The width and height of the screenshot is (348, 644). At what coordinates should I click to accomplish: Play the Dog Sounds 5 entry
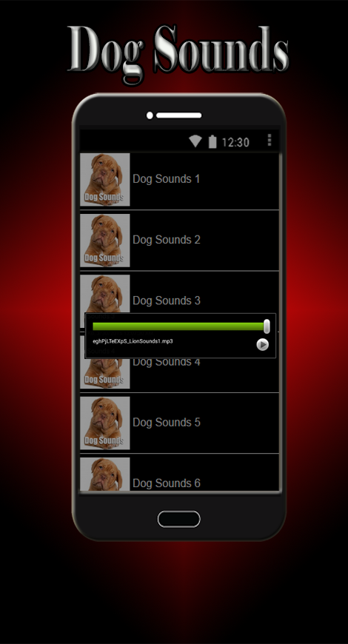click(x=179, y=423)
